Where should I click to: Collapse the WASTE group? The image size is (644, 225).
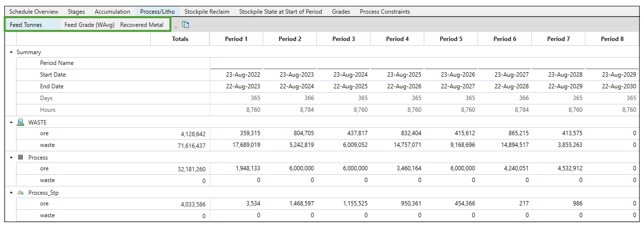(x=12, y=123)
